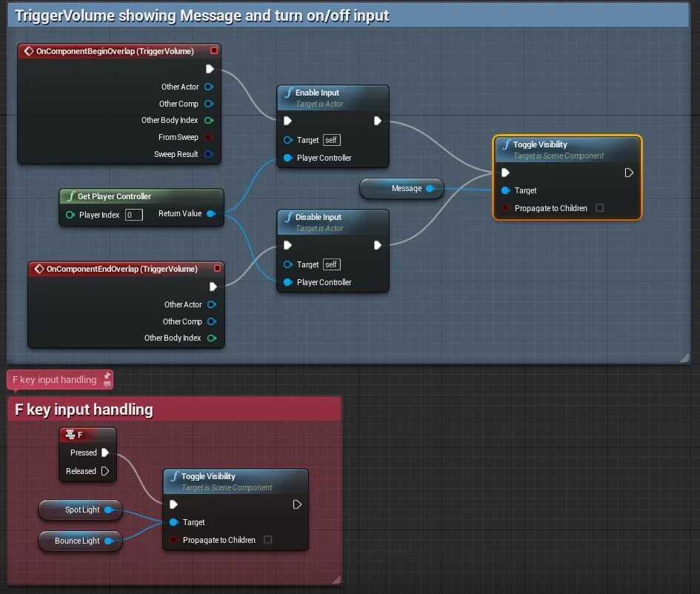Select OnComponentEndOverlap (TriggerVolume) event header
Image resolution: width=700 pixels, height=594 pixels.
127,269
